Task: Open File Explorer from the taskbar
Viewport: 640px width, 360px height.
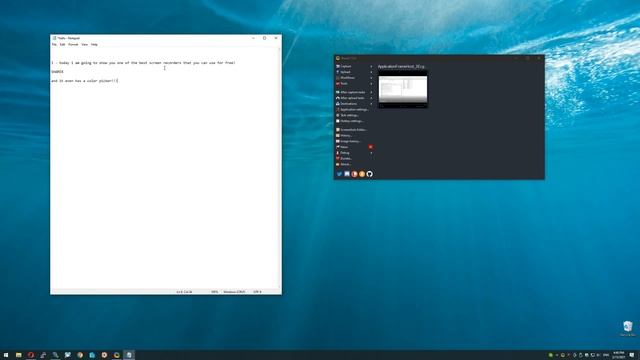Action: 18,355
